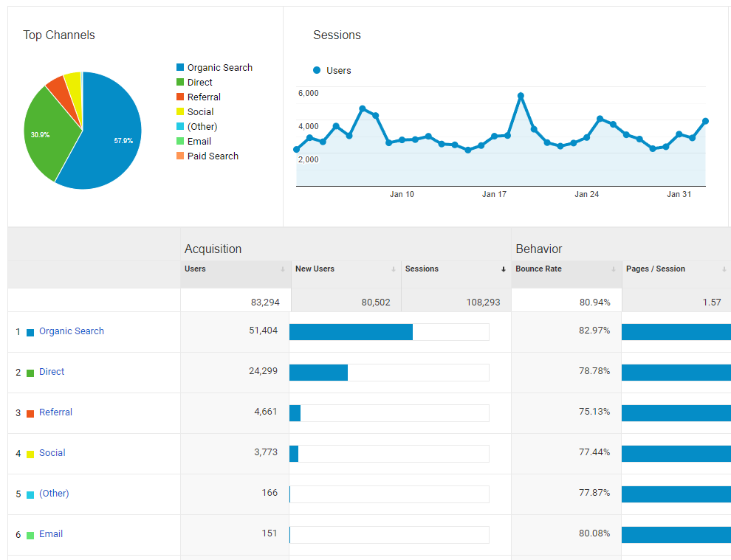Open the Organic Search channel link
731x560 pixels.
coord(71,331)
